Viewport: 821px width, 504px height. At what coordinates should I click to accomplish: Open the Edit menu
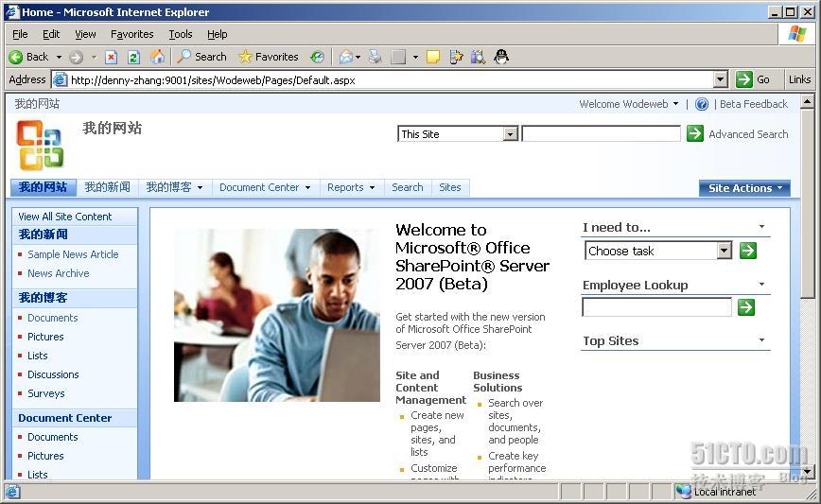(51, 34)
